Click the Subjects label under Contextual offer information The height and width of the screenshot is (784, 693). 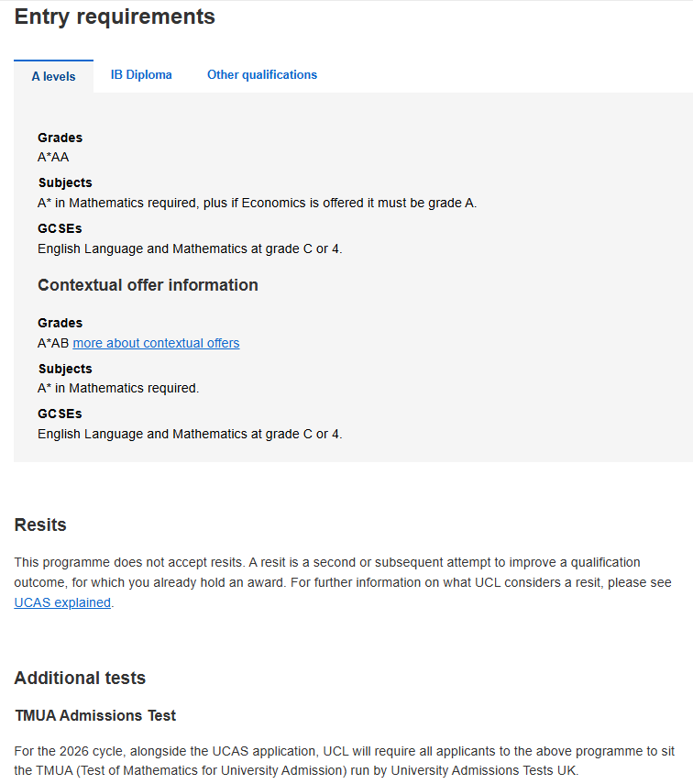click(x=65, y=369)
